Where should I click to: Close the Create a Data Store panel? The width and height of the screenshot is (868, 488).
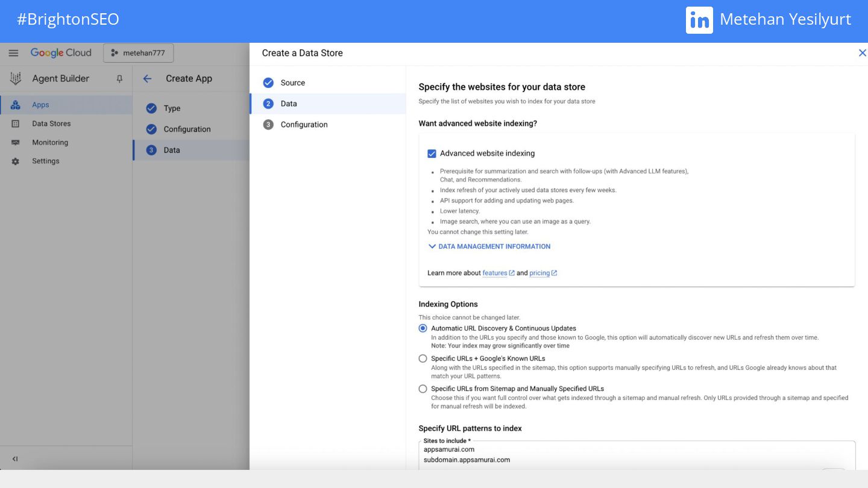862,53
